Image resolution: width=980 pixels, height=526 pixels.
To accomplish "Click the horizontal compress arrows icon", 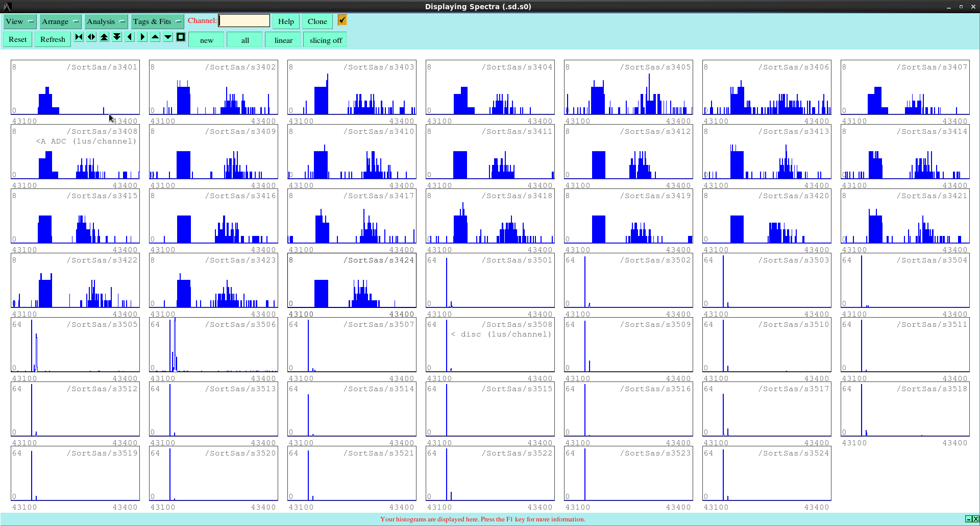I will pos(79,37).
